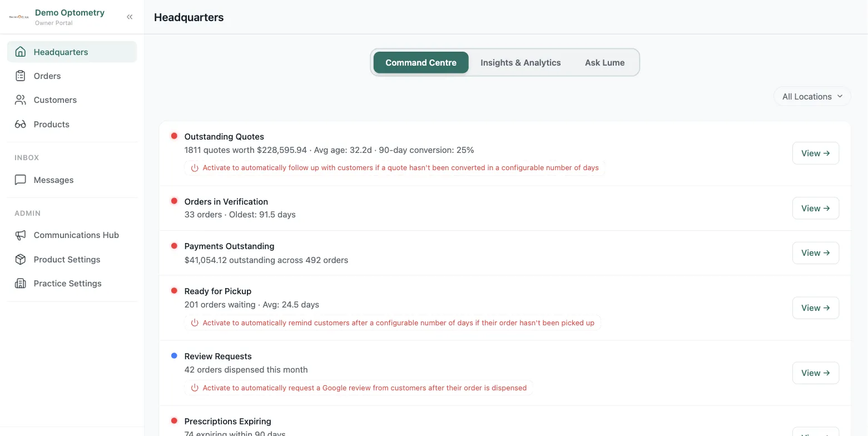
Task: Go to Orders in the sidebar
Action: [x=72, y=76]
